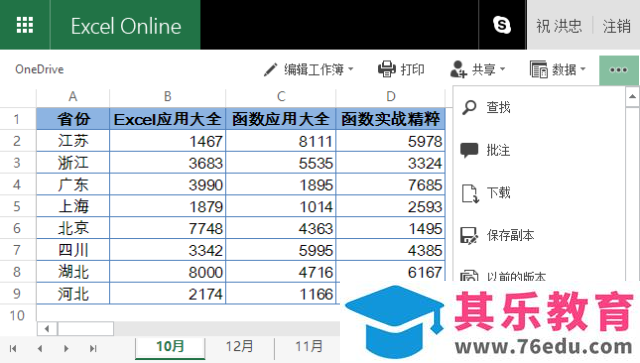Image resolution: width=640 pixels, height=363 pixels.
Task: Click cell with value 8000
Action: (167, 272)
